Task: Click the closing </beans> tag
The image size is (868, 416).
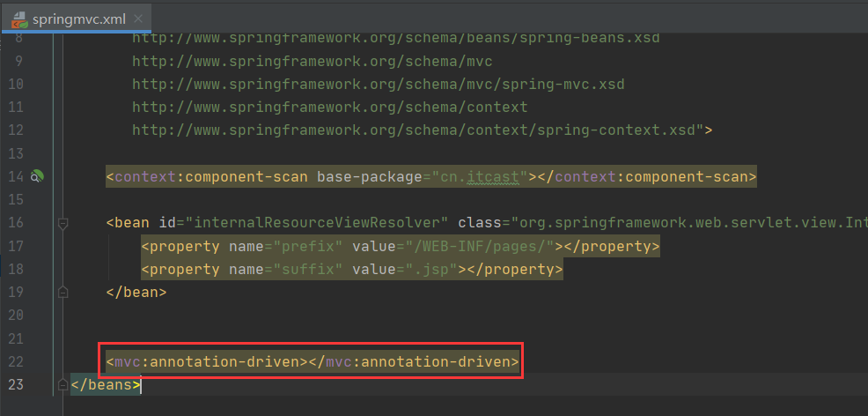Action: [106, 384]
